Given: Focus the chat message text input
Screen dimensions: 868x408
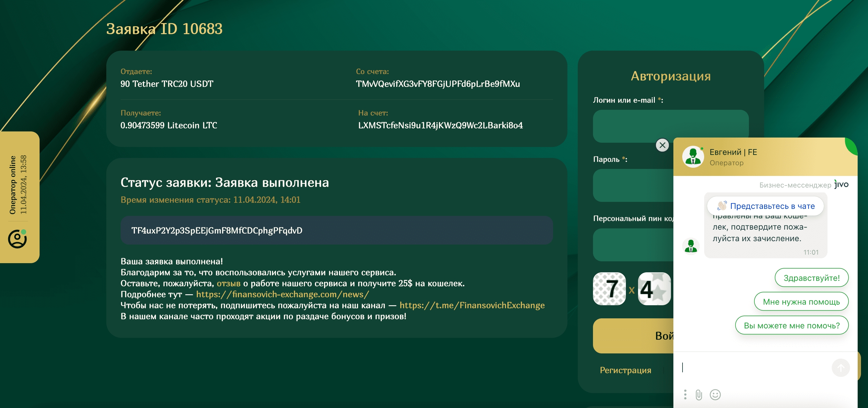Looking at the screenshot, I should click(753, 367).
